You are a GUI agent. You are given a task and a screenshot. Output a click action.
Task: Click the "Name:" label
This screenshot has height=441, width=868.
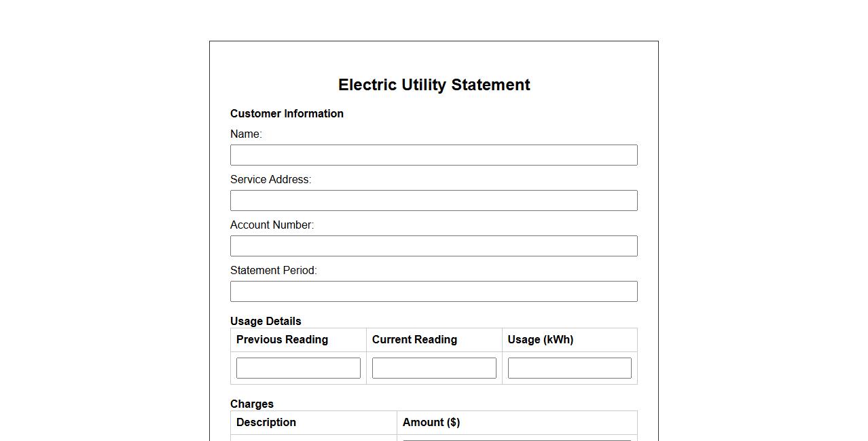coord(246,134)
